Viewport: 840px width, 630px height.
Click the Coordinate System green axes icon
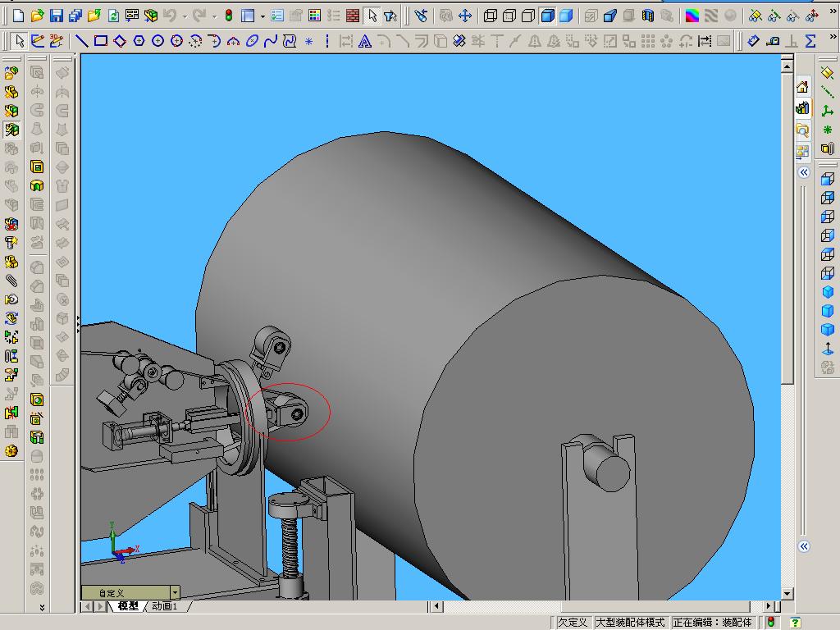click(827, 111)
